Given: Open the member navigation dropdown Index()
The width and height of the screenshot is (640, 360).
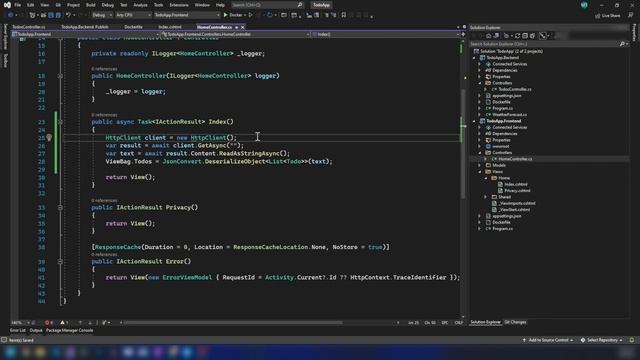Looking at the screenshot, I should click(385, 34).
